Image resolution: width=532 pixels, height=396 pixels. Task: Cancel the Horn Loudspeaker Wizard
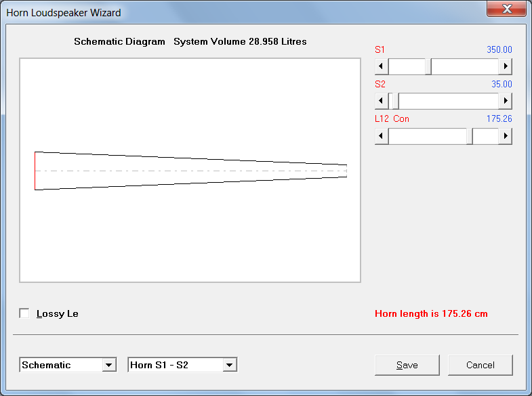[480, 365]
